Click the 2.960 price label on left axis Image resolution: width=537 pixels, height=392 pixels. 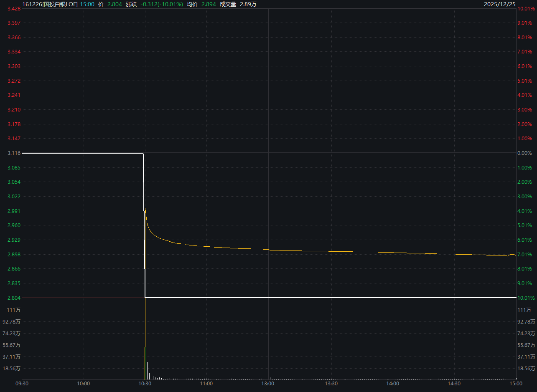pyautogui.click(x=14, y=225)
